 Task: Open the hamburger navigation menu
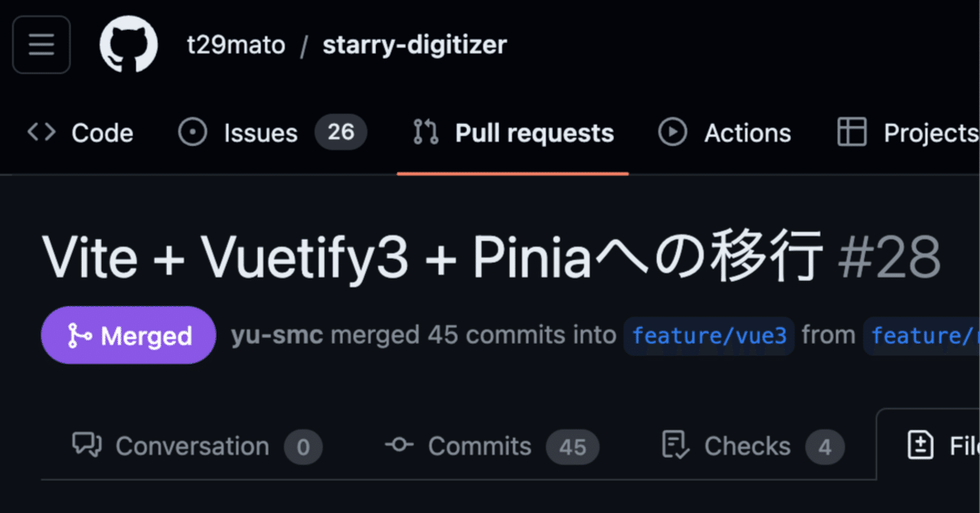coord(41,44)
